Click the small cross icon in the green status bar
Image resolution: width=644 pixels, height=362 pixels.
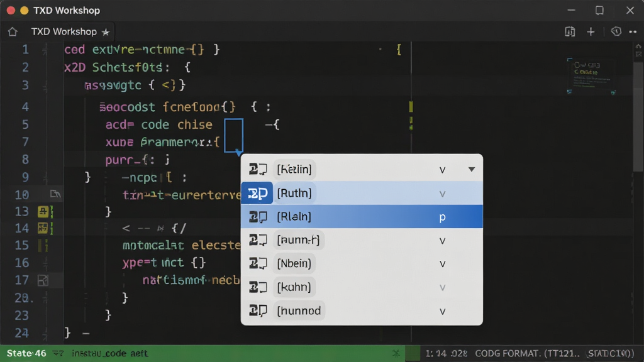pos(396,353)
